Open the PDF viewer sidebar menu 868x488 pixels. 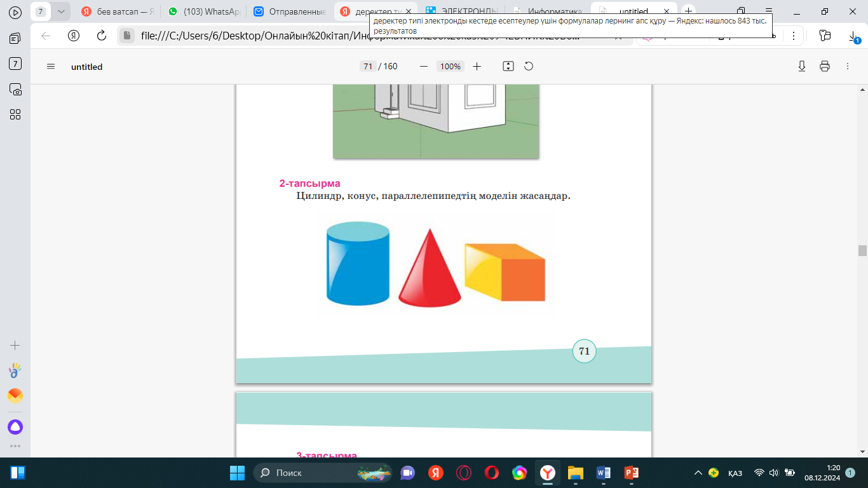click(51, 66)
